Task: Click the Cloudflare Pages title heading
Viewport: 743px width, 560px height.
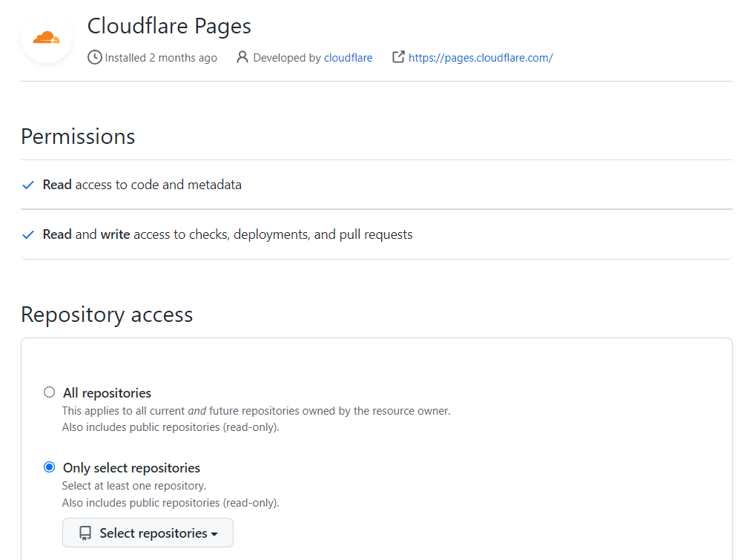Action: 169,26
